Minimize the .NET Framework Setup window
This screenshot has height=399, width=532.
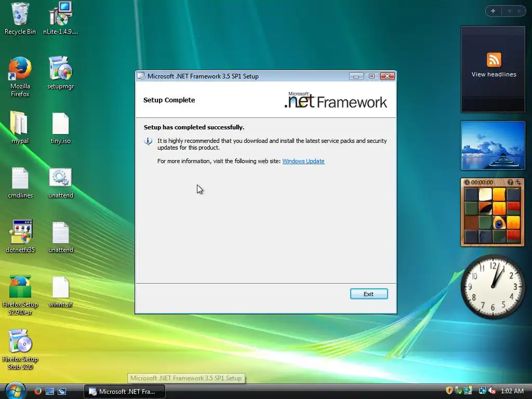(x=356, y=76)
